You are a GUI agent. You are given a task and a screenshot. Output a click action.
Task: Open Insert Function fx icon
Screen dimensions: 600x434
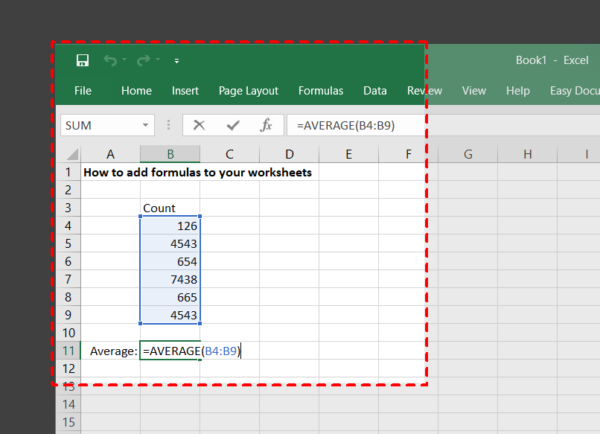(x=266, y=125)
